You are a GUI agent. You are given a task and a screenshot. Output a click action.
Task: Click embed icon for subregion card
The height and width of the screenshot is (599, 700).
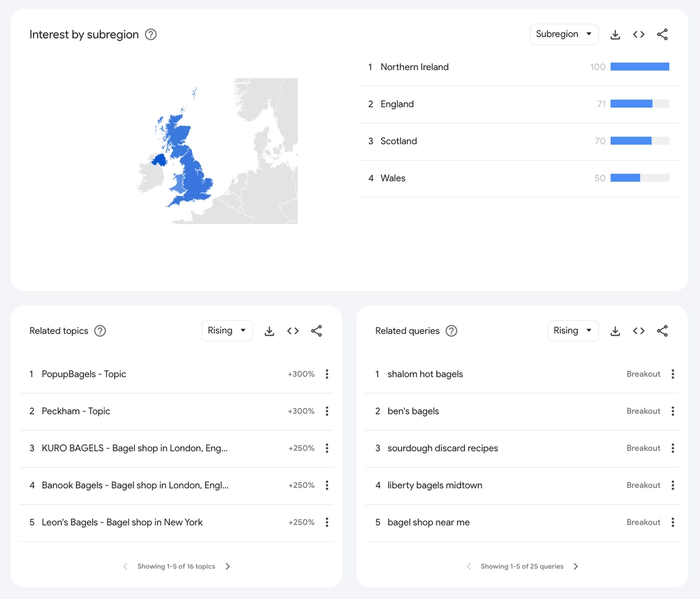(x=639, y=34)
